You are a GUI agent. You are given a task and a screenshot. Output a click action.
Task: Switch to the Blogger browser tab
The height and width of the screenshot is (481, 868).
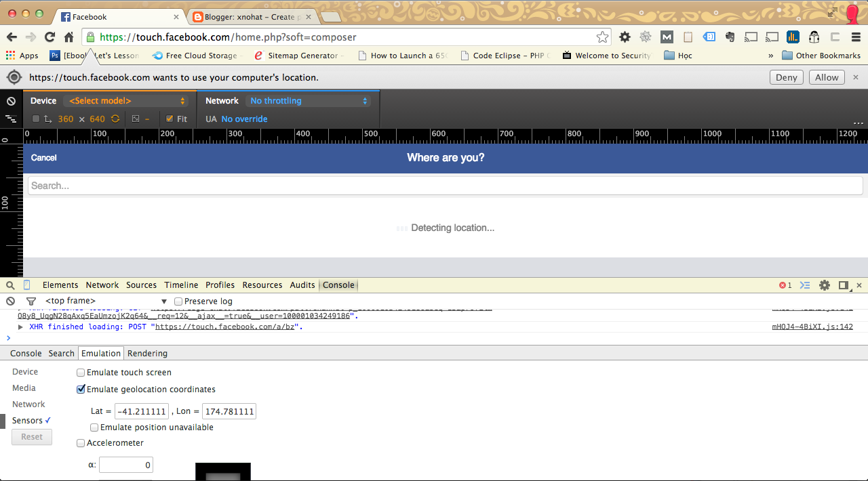(x=251, y=17)
